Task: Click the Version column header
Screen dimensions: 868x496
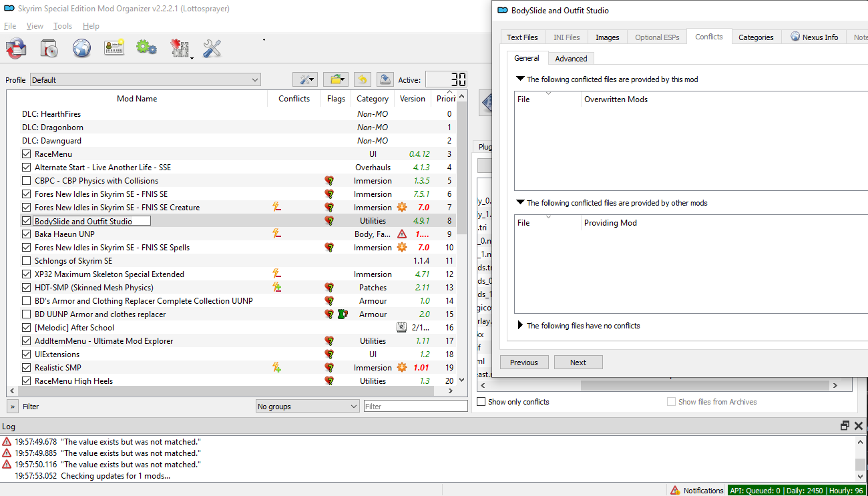Action: point(413,98)
